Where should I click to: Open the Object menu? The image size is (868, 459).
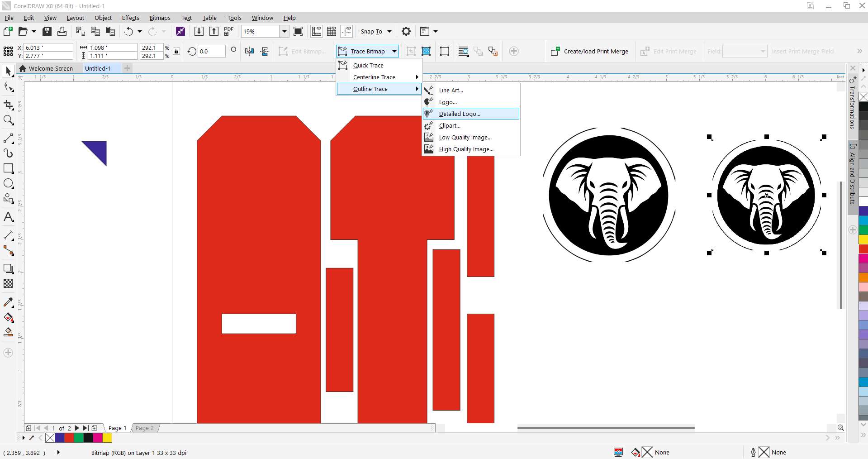pos(103,18)
